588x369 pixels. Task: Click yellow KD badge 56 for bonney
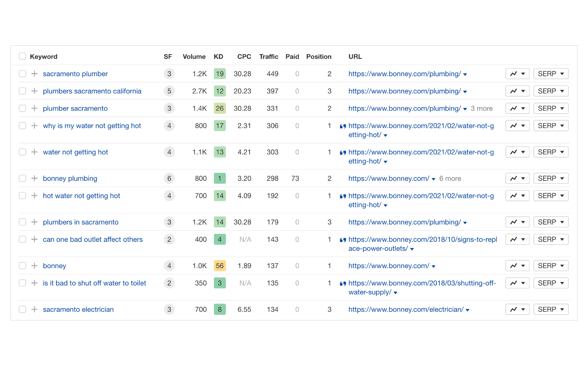click(x=220, y=266)
